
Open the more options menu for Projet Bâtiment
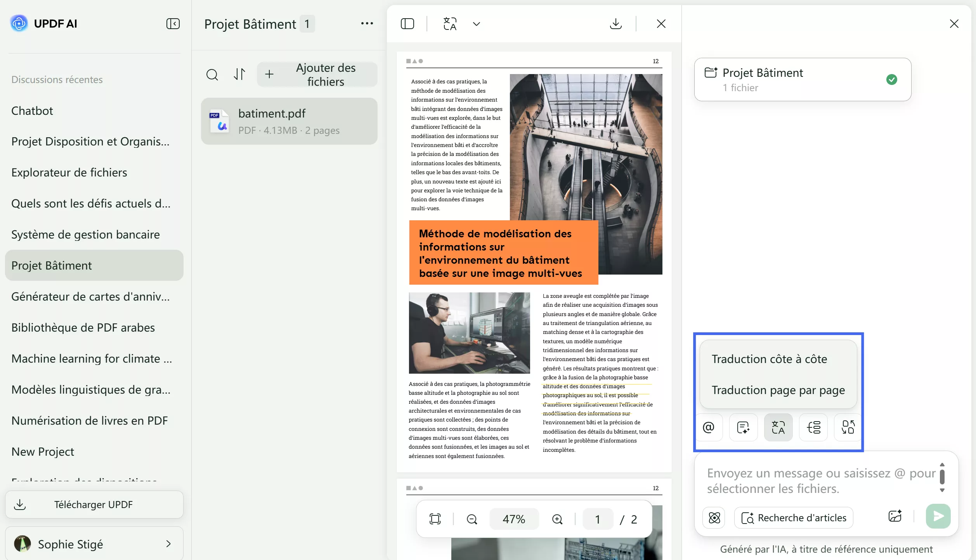click(366, 23)
